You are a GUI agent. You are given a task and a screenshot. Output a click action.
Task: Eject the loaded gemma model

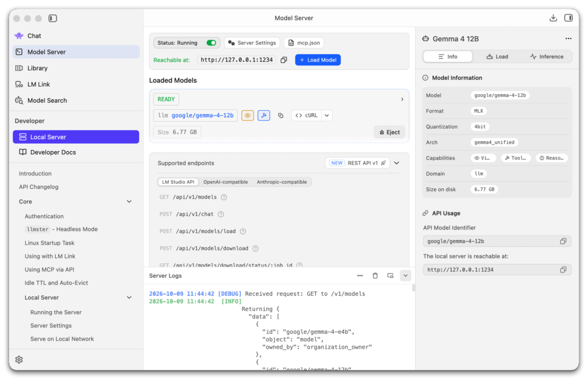click(389, 133)
